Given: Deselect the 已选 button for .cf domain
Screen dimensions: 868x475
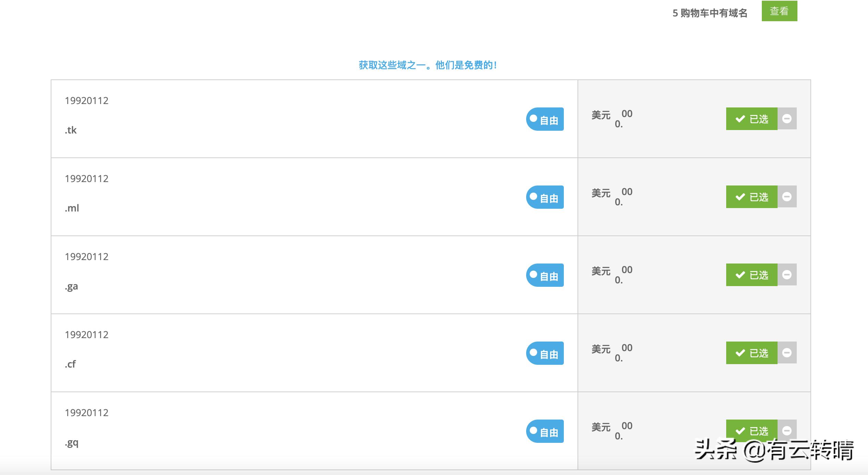Looking at the screenshot, I should 752,353.
